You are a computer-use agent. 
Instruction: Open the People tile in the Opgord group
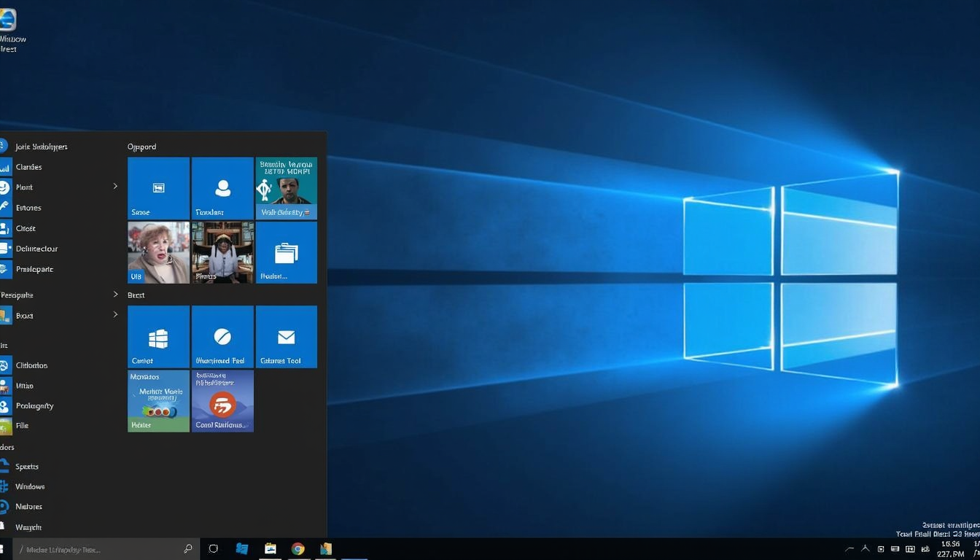click(x=222, y=187)
